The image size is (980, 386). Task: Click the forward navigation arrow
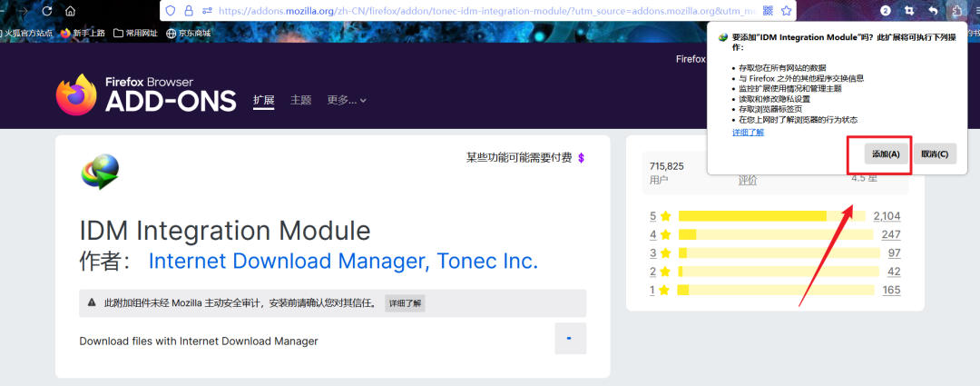(23, 11)
